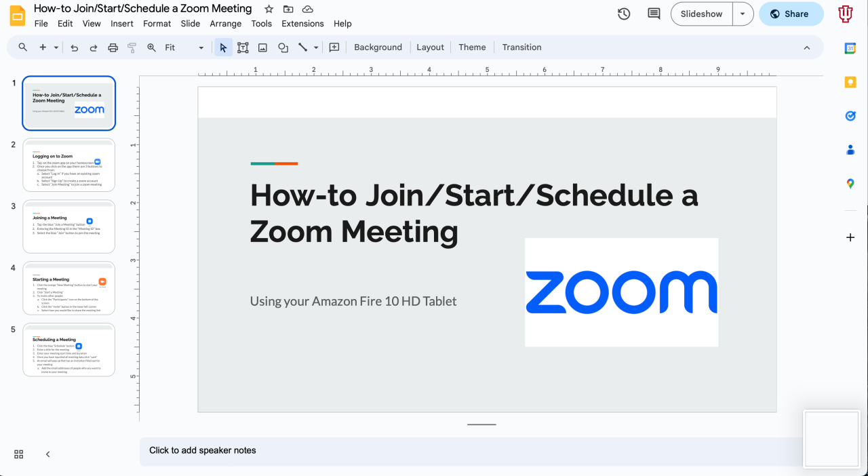Open the Format menu
The image size is (868, 476).
[157, 24]
